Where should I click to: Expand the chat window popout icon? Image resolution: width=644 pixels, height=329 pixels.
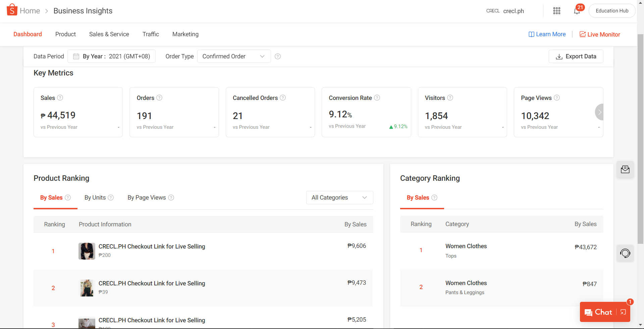tap(623, 312)
